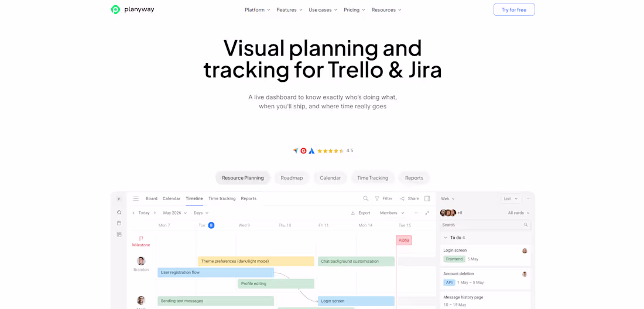Click into the Search cards field
This screenshot has height=309, width=644.
coord(485,225)
